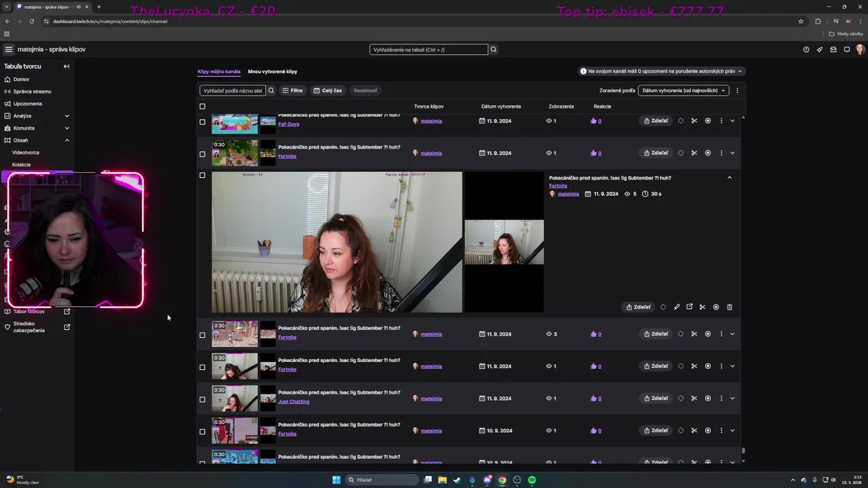The width and height of the screenshot is (868, 488).
Task: Open Steam from the taskbar
Action: coord(458,480)
